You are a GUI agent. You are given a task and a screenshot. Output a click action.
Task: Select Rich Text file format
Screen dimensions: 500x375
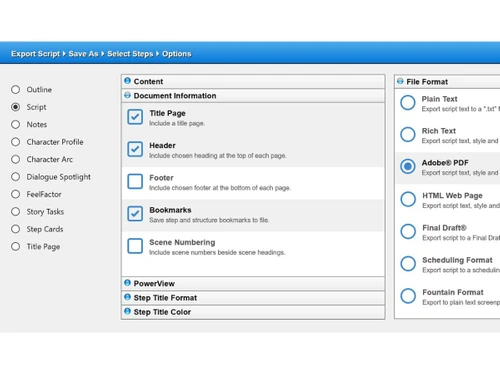408,135
